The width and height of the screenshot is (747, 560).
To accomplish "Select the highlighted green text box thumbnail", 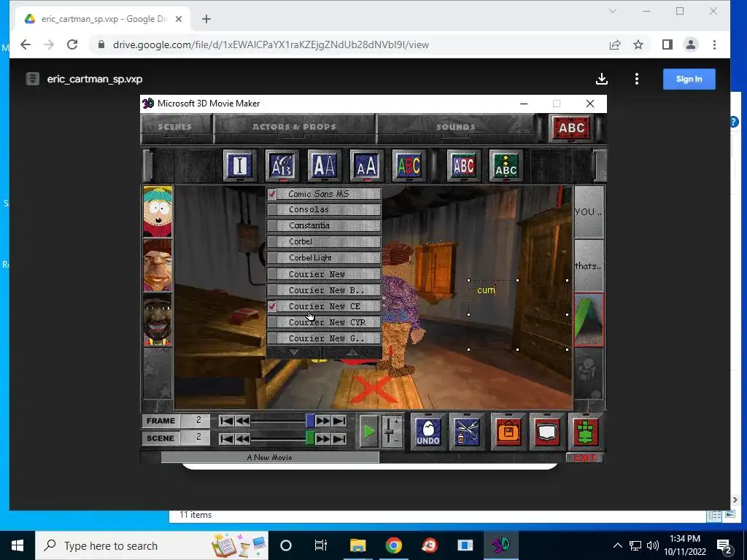I will 589,319.
